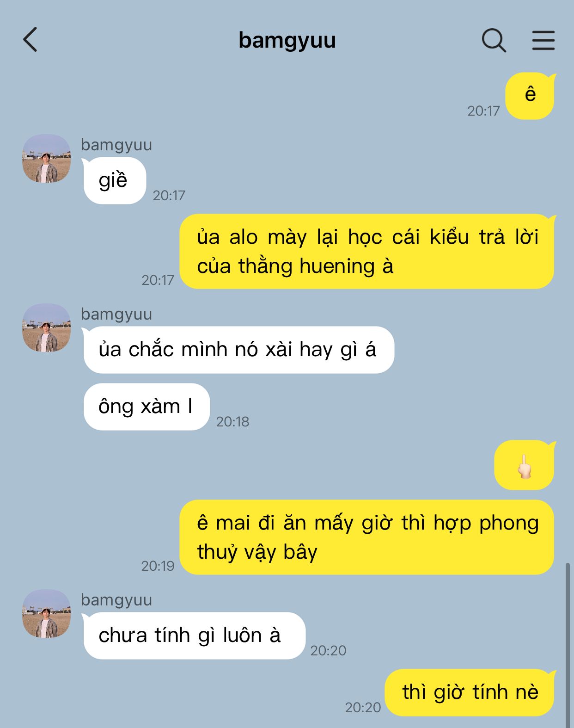Select the 'ê' yellow message bubble

[x=530, y=96]
